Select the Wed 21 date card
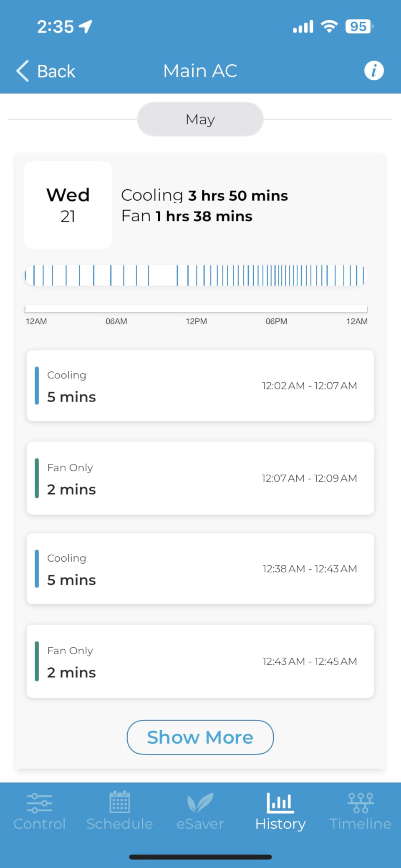The image size is (401, 868). coord(68,205)
